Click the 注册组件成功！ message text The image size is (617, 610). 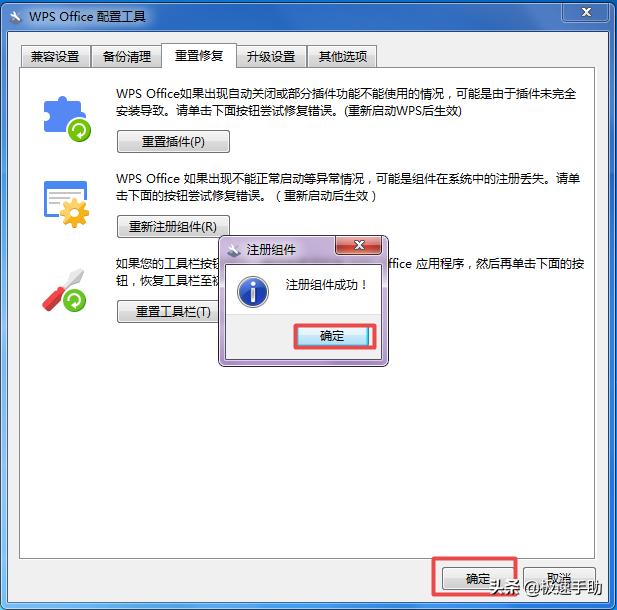pyautogui.click(x=326, y=285)
